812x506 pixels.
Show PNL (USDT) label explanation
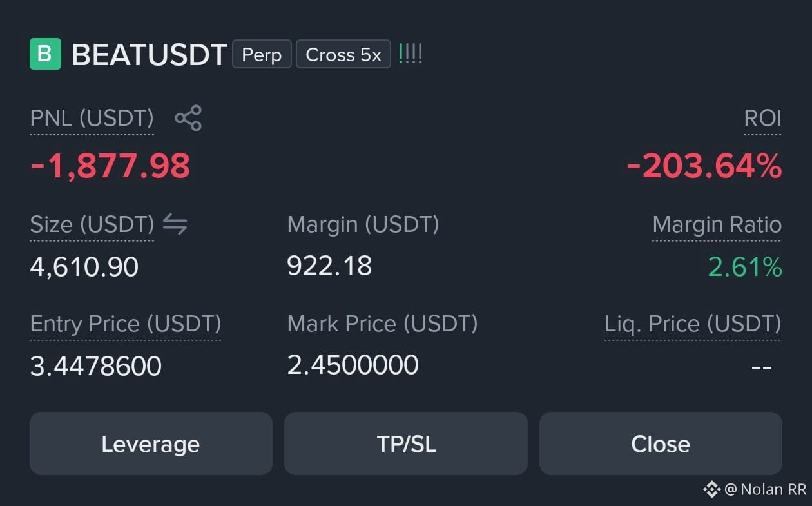tap(92, 119)
